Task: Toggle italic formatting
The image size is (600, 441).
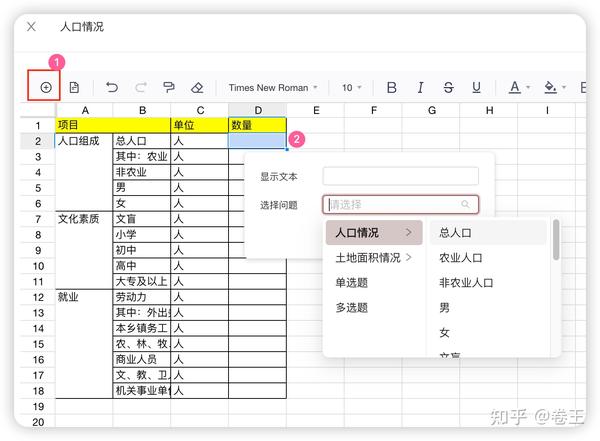Action: tap(420, 88)
